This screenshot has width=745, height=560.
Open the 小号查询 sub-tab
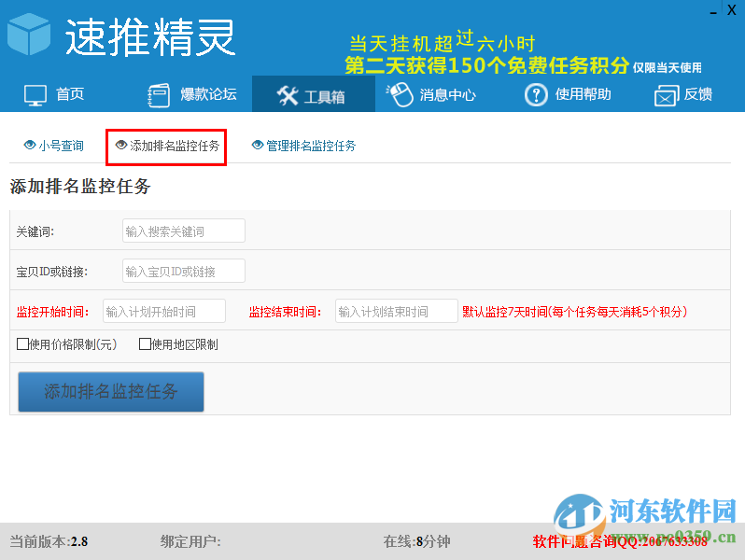62,146
